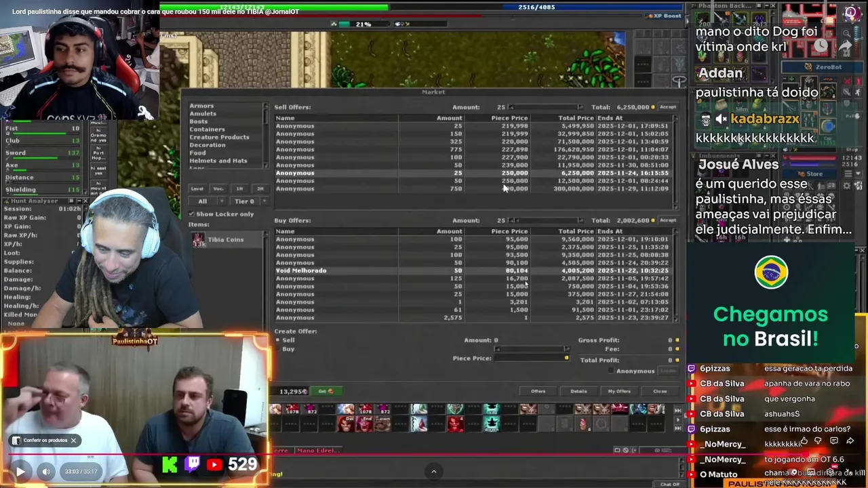Adjust Sell Offers amount slider
The width and height of the screenshot is (868, 488).
tap(547, 107)
